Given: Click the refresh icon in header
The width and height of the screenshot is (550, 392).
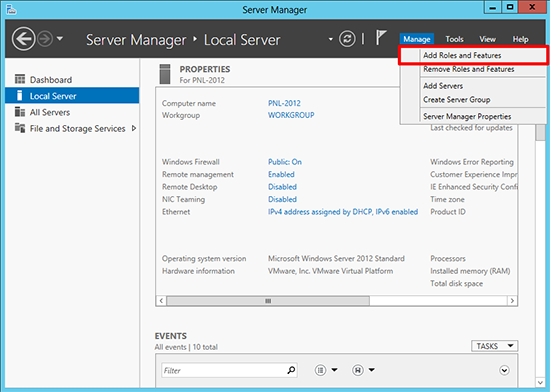Looking at the screenshot, I should point(347,39).
